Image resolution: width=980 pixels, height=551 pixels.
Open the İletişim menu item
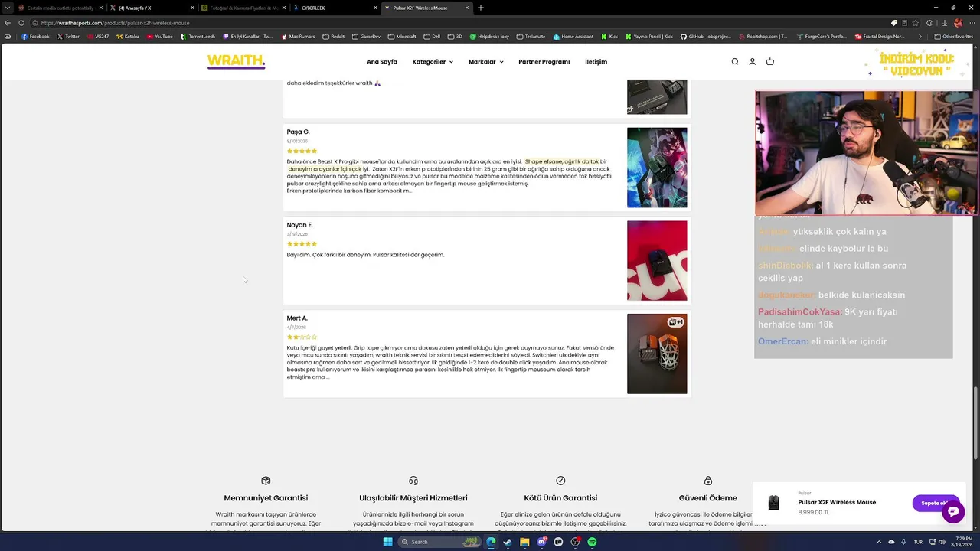[x=596, y=62]
